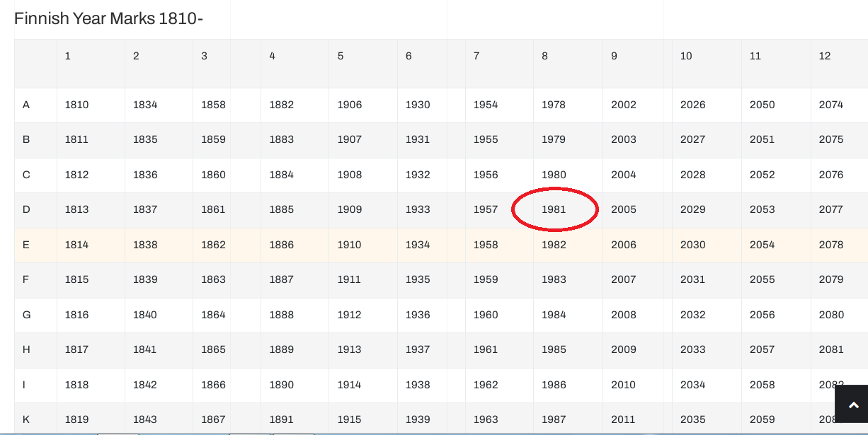Select the 1839 cell in row F
The height and width of the screenshot is (435, 868).
pyautogui.click(x=145, y=279)
